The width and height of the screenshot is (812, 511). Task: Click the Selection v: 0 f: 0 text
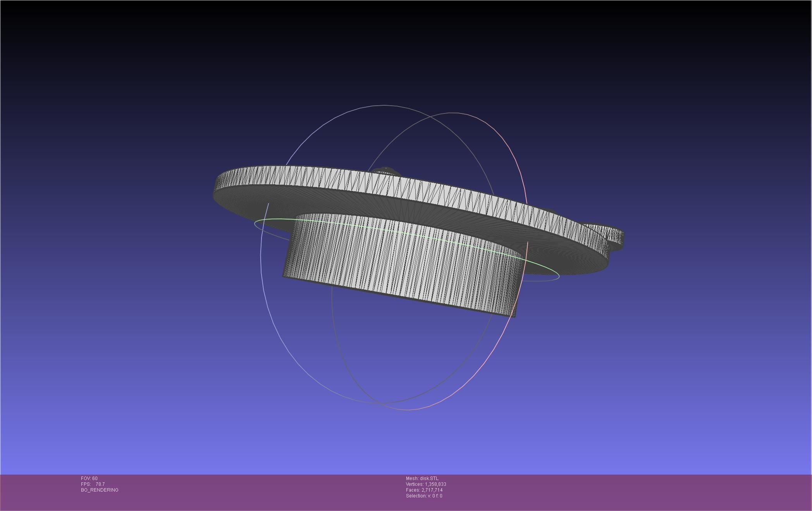coord(424,496)
